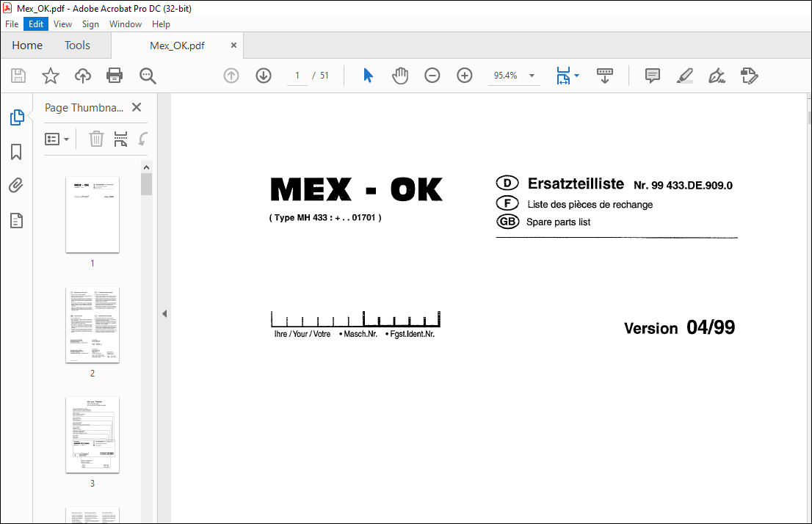812x524 pixels.
Task: Click the 'Spare parts list' text
Action: 558,222
